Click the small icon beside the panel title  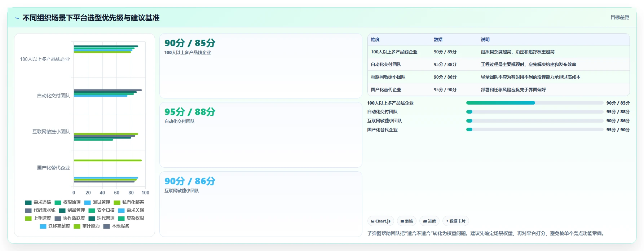(17, 18)
